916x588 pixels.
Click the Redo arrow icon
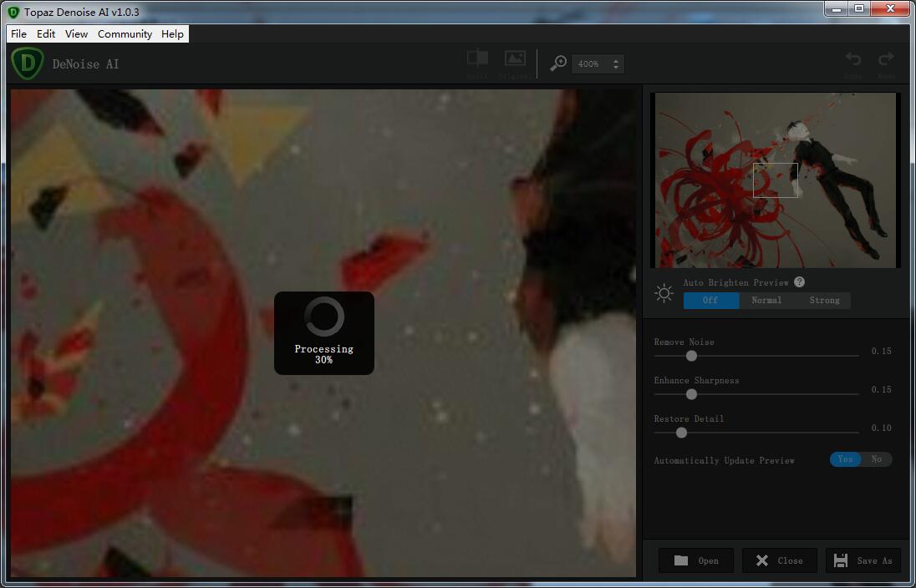(886, 59)
